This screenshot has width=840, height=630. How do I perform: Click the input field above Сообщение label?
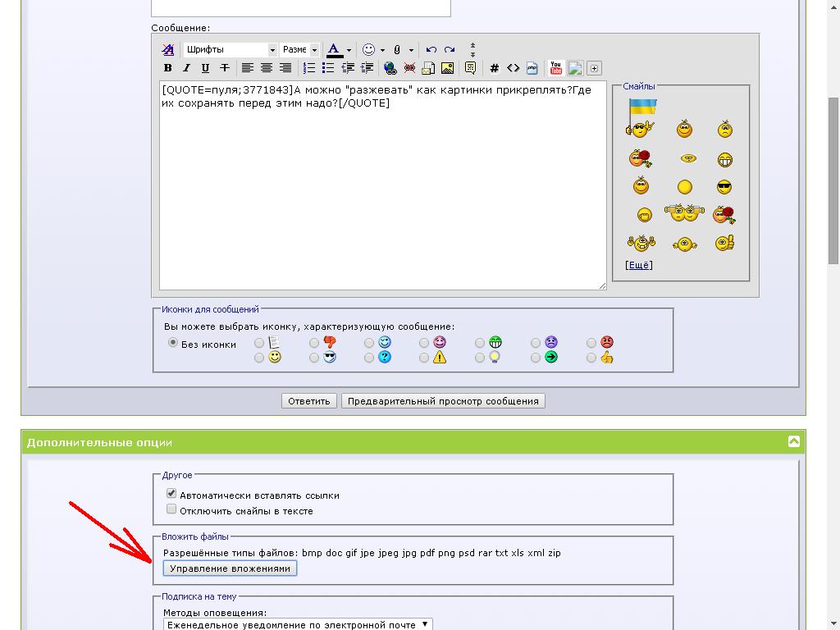click(x=301, y=8)
